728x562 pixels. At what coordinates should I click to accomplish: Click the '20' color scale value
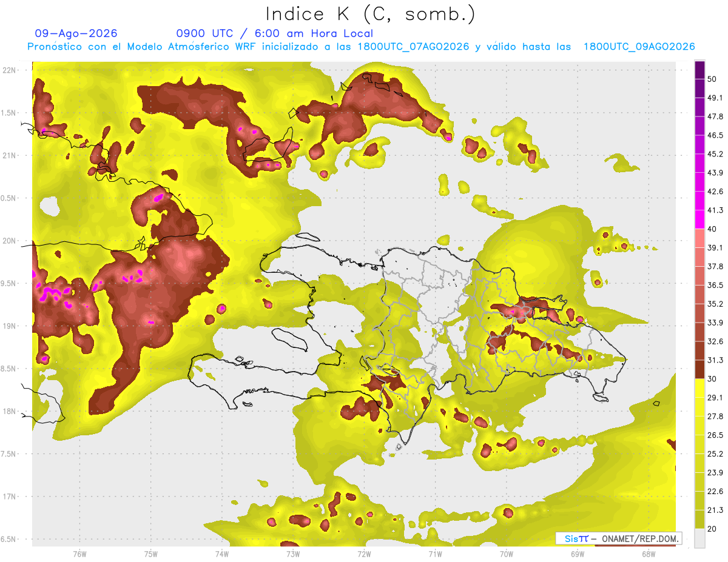coord(713,529)
